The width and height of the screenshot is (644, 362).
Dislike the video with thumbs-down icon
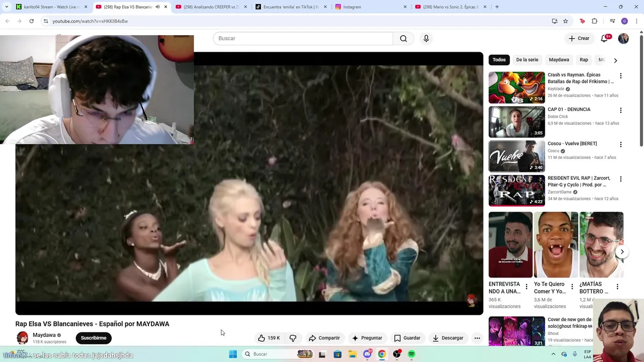pos(293,338)
